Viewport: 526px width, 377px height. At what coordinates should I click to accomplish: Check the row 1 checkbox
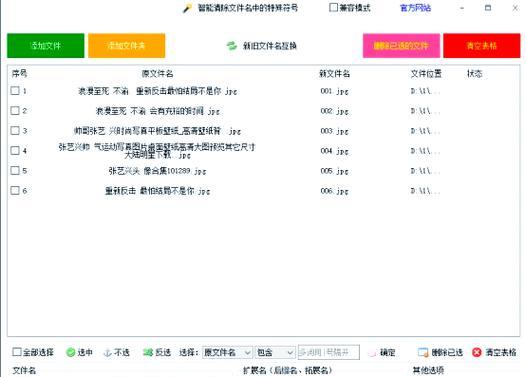pos(15,91)
